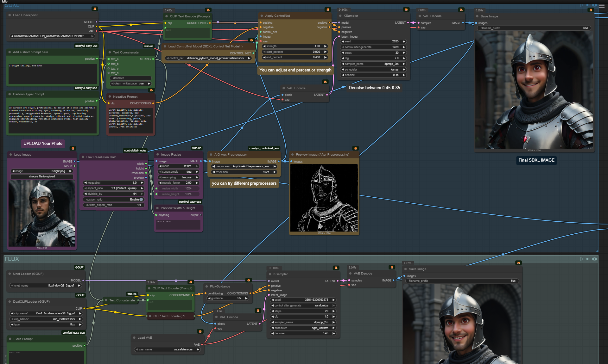The height and width of the screenshot is (364, 608).
Task: Click the SDXL denoise 0.45 slider field
Action: (373, 75)
